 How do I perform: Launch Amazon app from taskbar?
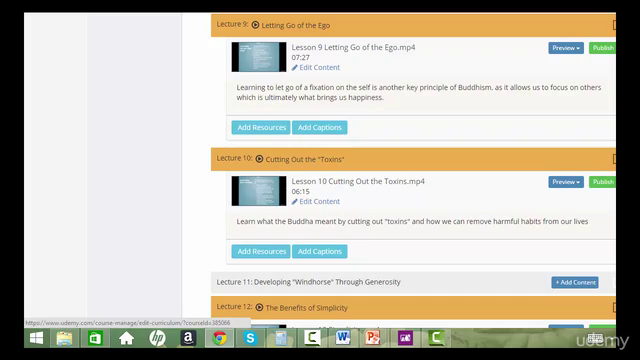[x=188, y=338]
